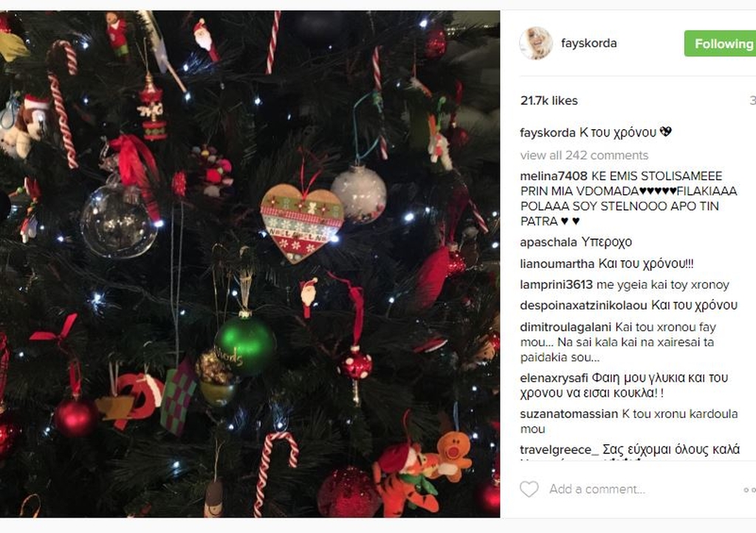Open dimitroulagalani commenter profile
756x533 pixels.
566,327
